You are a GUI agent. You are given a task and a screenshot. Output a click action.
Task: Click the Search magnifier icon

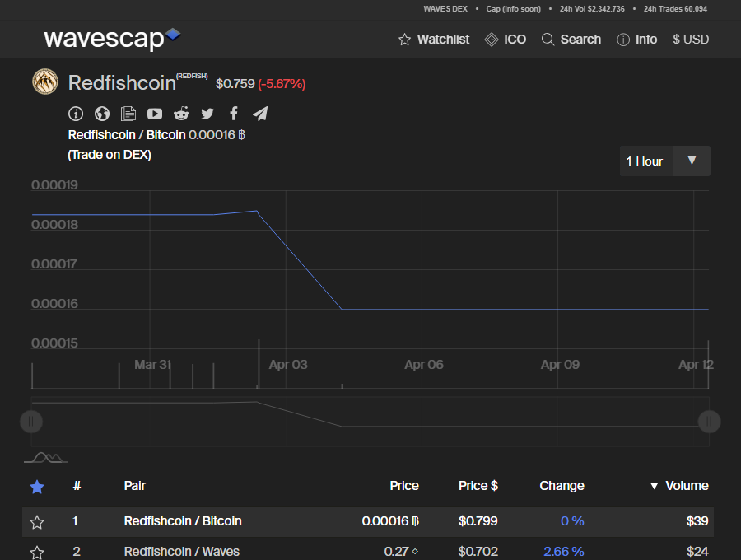[548, 40]
